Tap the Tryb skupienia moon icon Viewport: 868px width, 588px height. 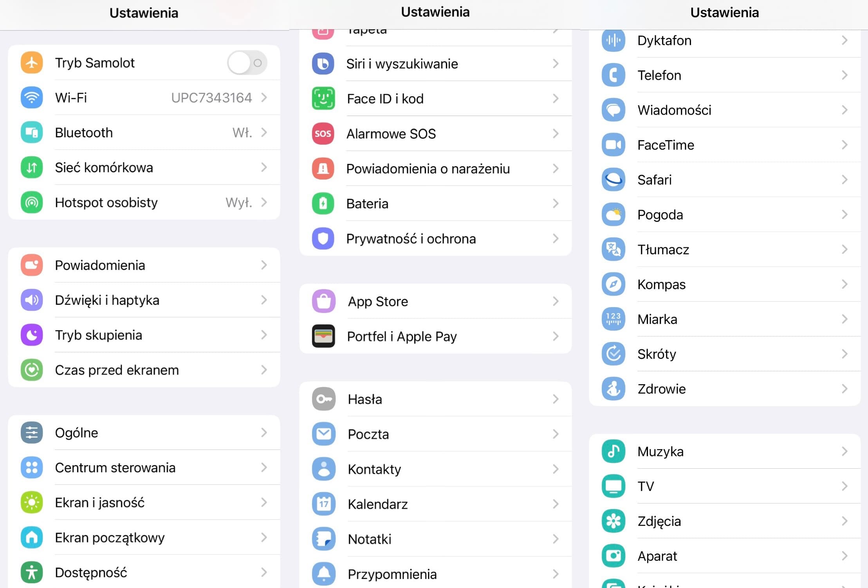point(32,335)
